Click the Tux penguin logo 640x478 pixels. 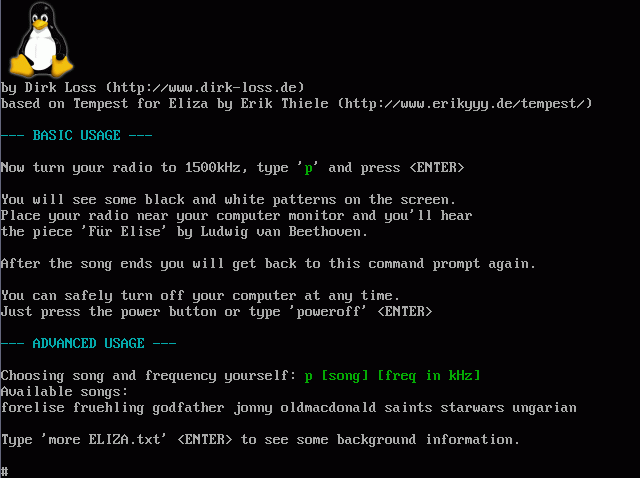(x=41, y=40)
